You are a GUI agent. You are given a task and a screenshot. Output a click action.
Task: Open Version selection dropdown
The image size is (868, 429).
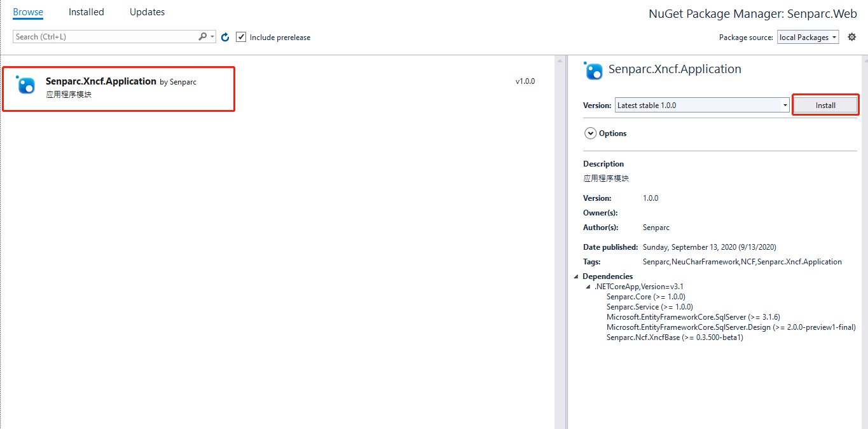click(x=702, y=105)
